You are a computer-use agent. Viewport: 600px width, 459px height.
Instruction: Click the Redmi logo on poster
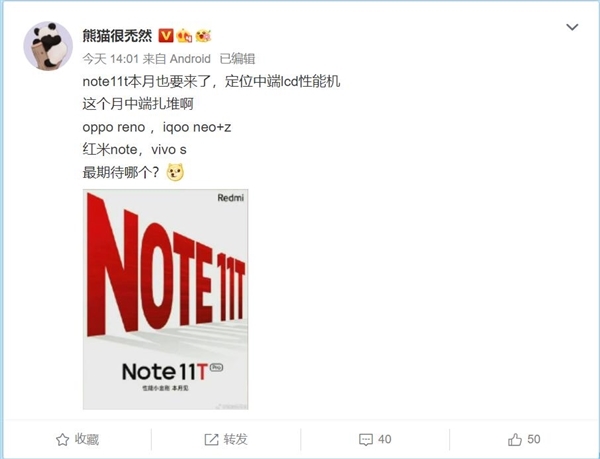click(x=230, y=198)
